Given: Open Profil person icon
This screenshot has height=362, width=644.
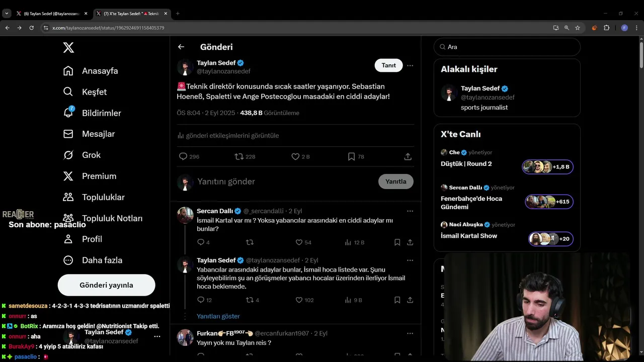Looking at the screenshot, I should pos(68,239).
